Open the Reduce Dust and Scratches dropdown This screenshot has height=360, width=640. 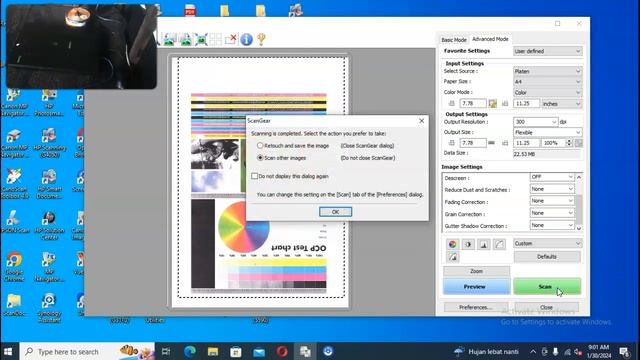[552, 189]
